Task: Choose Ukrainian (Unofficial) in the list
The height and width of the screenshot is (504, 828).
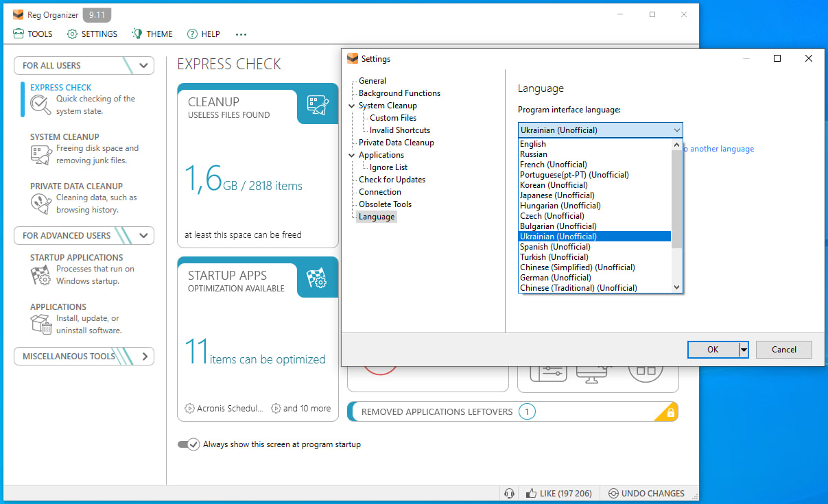Action: tap(595, 237)
